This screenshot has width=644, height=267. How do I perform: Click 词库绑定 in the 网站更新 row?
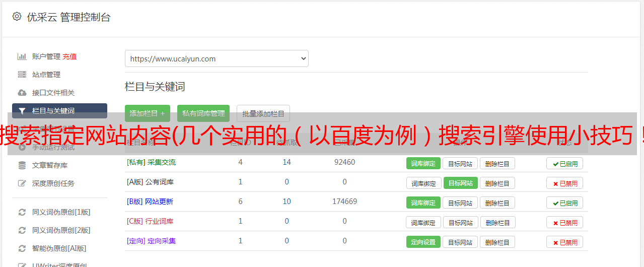tap(423, 203)
